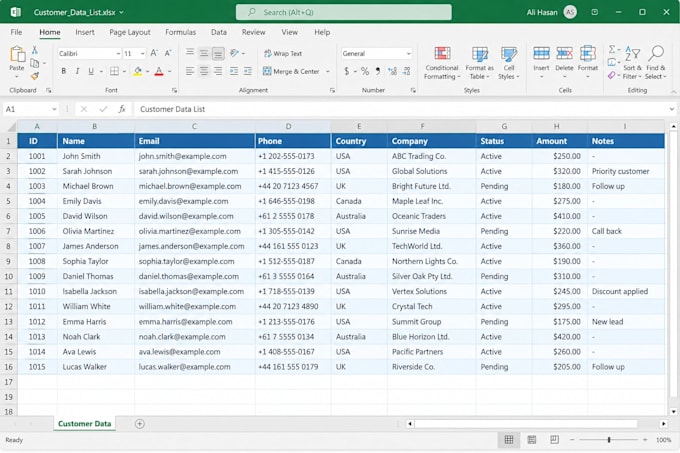Open the File menu

pyautogui.click(x=16, y=32)
